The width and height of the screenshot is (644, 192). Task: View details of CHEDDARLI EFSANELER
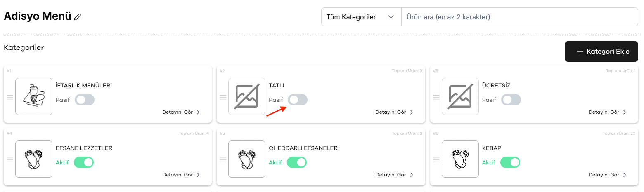tap(395, 175)
